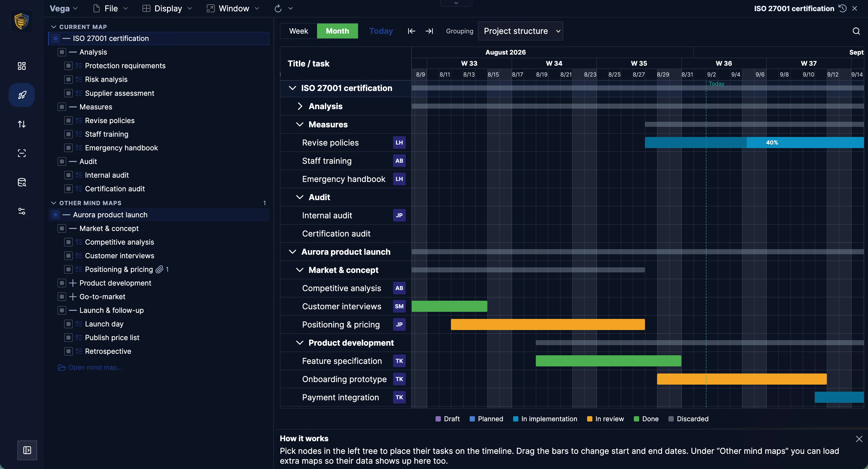This screenshot has height=469, width=868.
Task: Switch to Month view
Action: click(x=337, y=31)
